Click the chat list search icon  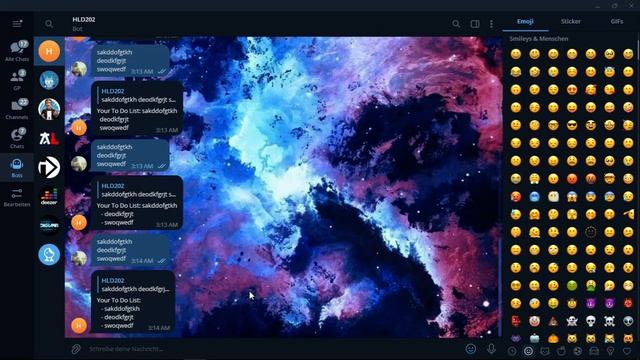(x=49, y=24)
